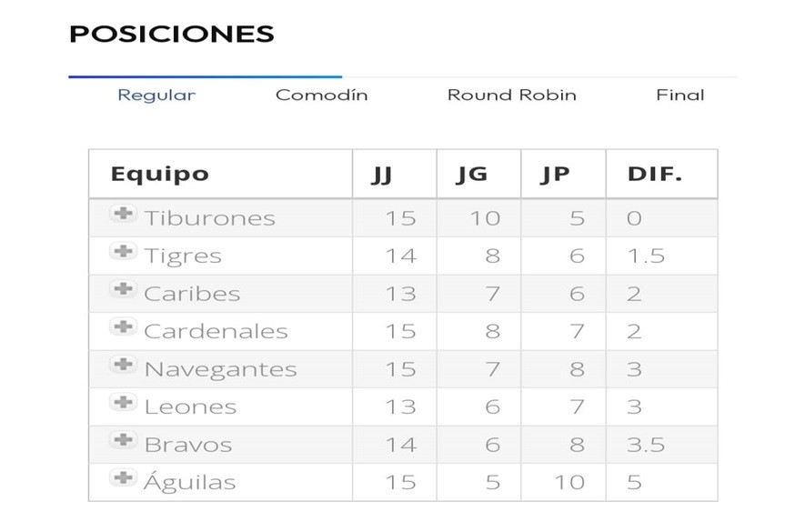Screen dimensions: 805x532
Task: Click the Regular standings link
Action: click(x=156, y=95)
